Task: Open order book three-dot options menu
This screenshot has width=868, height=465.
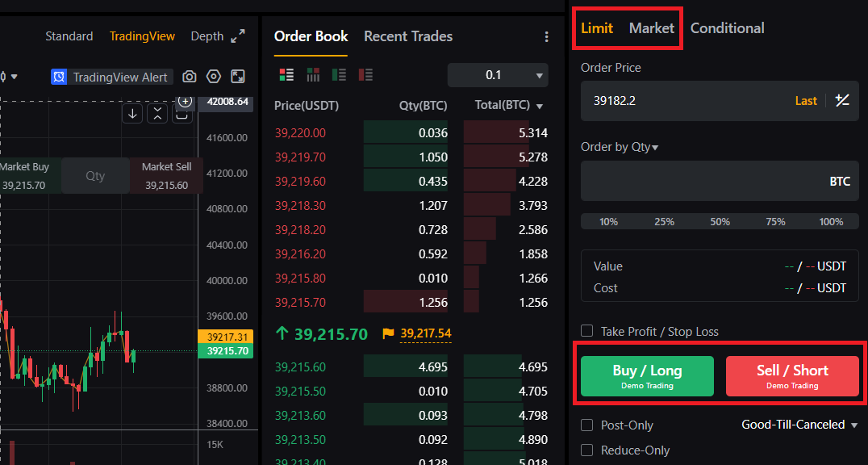Action: pyautogui.click(x=546, y=36)
